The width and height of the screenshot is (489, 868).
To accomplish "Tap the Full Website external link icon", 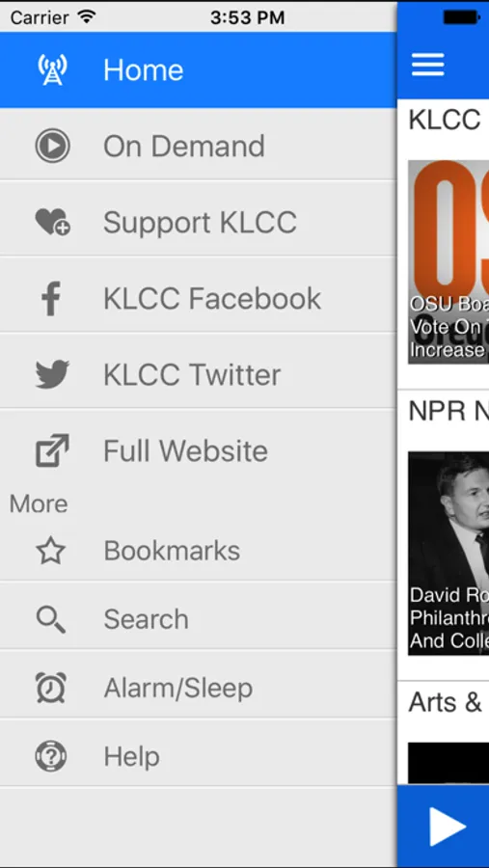I will click(52, 450).
